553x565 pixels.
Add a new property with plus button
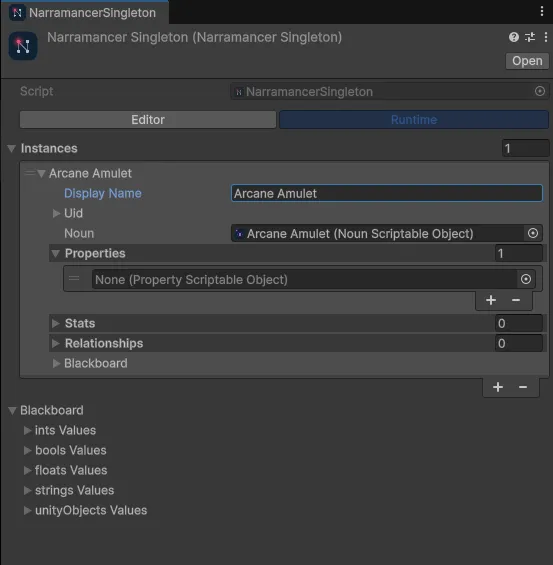[x=491, y=300]
